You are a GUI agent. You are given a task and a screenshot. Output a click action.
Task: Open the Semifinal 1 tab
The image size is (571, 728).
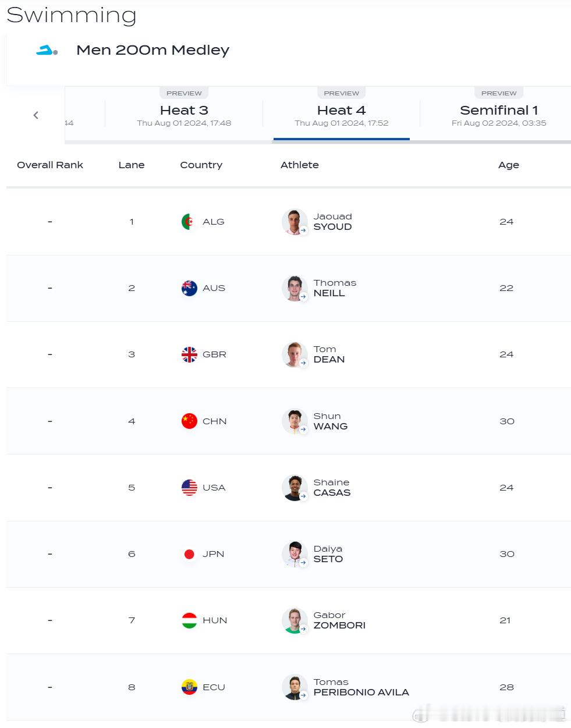click(499, 115)
